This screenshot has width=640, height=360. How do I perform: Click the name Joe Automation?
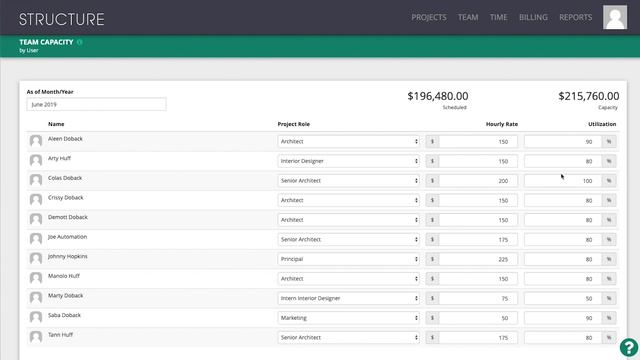pos(67,237)
